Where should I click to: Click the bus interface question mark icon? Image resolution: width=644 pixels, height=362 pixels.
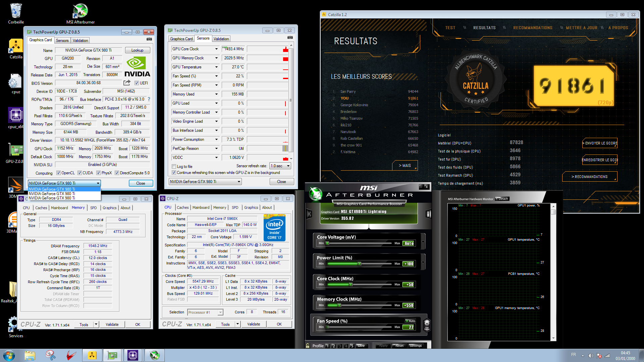pyautogui.click(x=149, y=99)
